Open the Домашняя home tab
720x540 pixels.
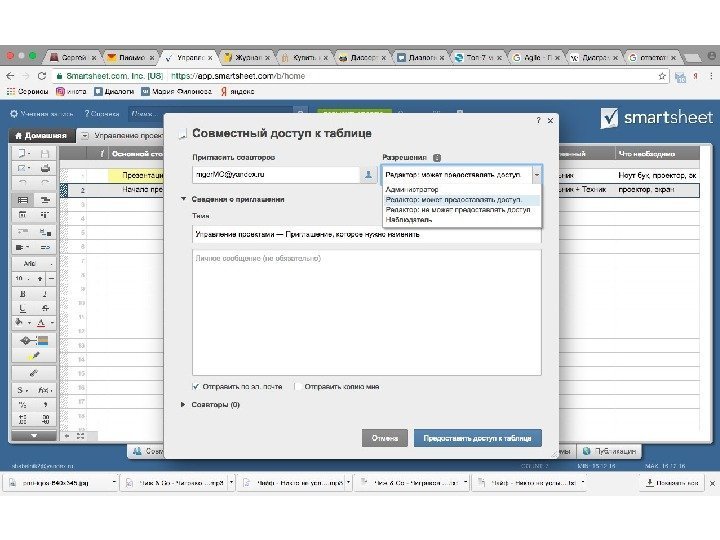point(41,135)
